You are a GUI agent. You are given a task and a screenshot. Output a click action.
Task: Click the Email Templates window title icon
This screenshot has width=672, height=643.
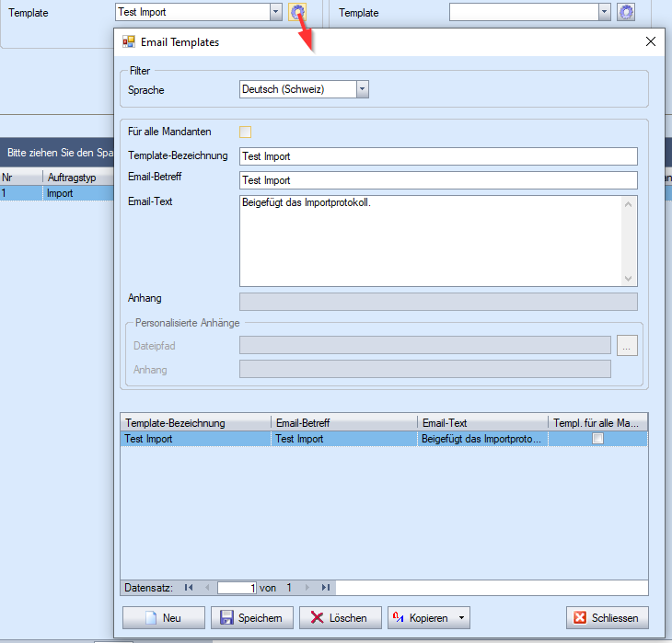pos(129,41)
